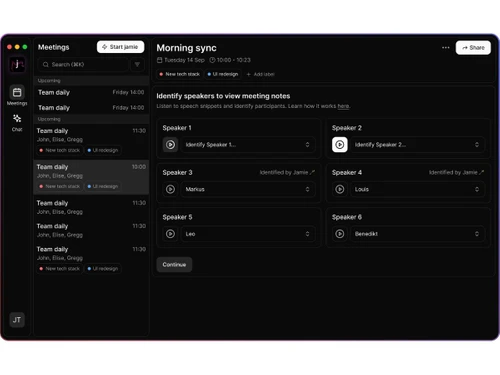Click the filter icon beside search

pos(137,64)
